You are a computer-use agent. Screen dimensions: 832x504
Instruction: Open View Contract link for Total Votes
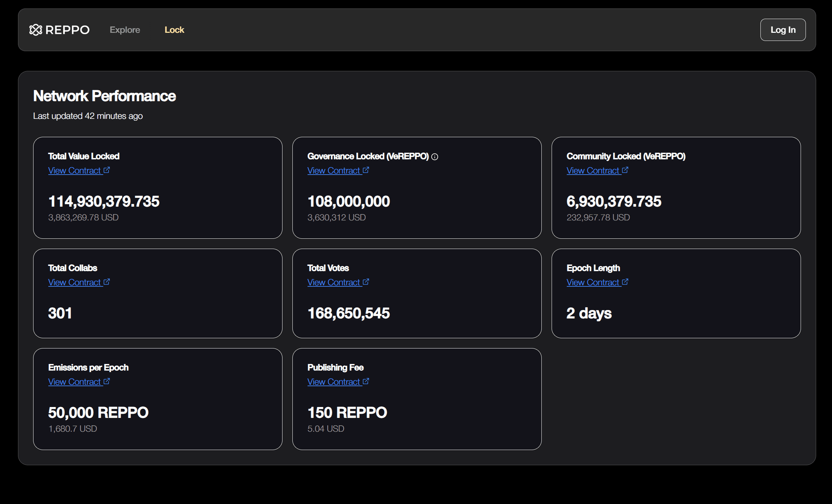[x=338, y=282]
